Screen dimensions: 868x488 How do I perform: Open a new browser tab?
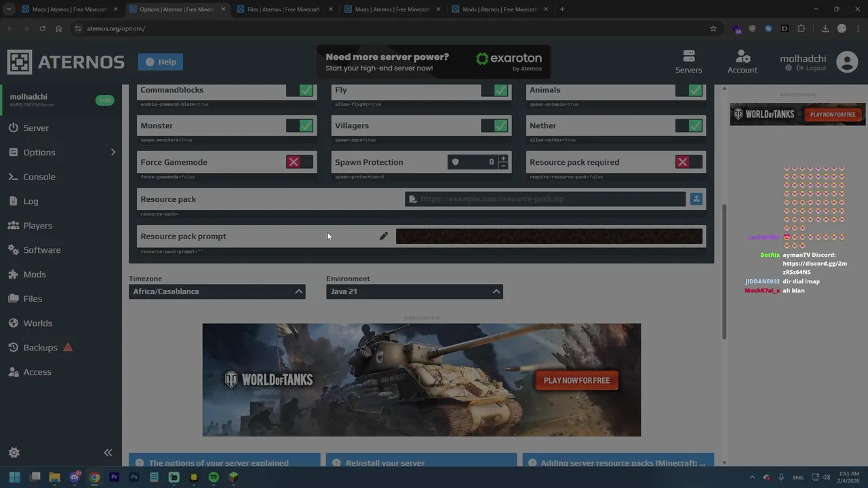coord(562,9)
